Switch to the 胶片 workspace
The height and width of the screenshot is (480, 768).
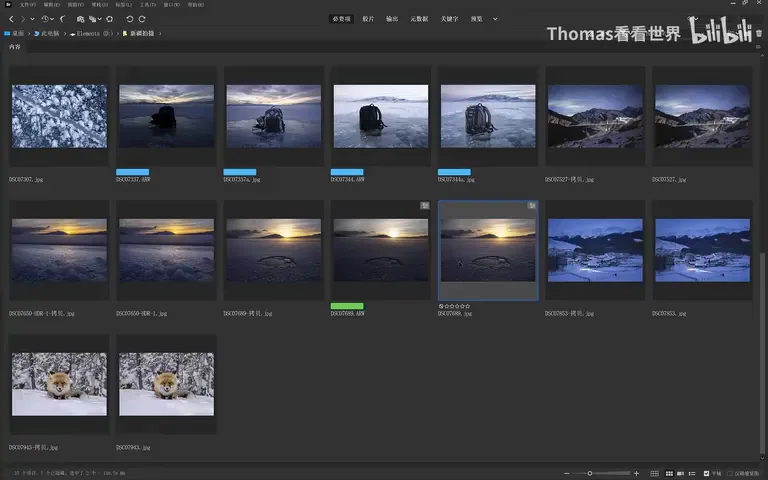368,19
